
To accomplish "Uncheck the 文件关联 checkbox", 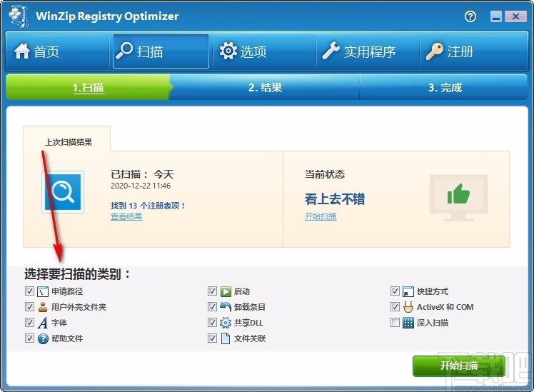I will pyautogui.click(x=212, y=338).
